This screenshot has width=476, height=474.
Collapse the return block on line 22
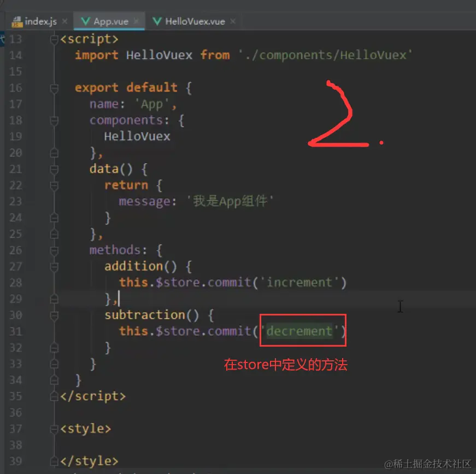point(54,185)
